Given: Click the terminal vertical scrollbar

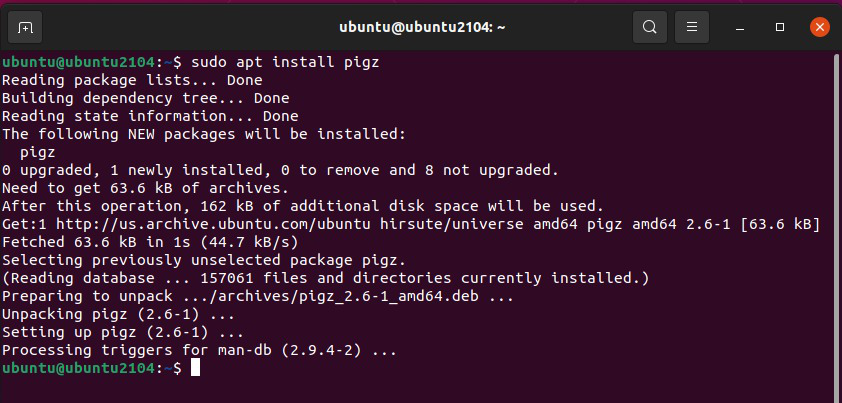Looking at the screenshot, I should [x=836, y=200].
